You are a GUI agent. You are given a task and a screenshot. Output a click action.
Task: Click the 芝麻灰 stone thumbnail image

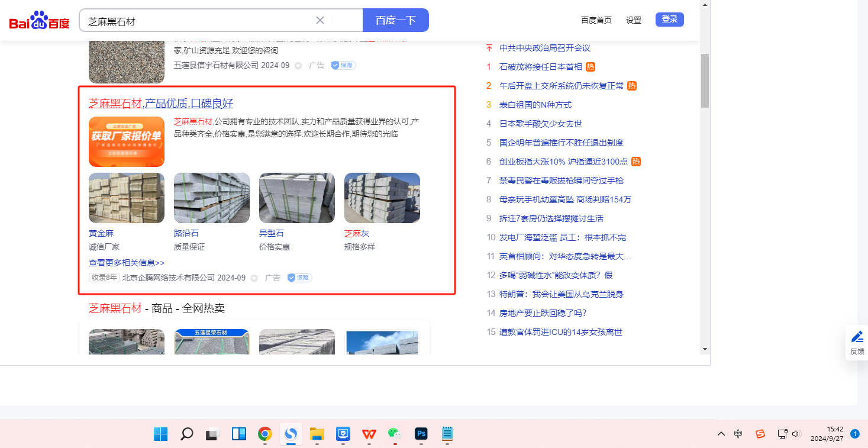[x=382, y=198]
